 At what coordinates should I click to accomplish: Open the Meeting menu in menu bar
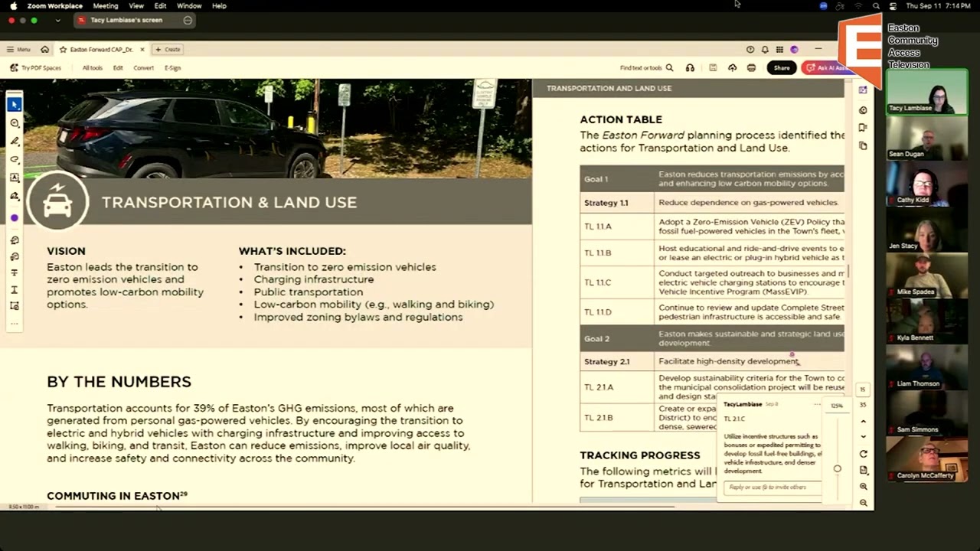(106, 6)
